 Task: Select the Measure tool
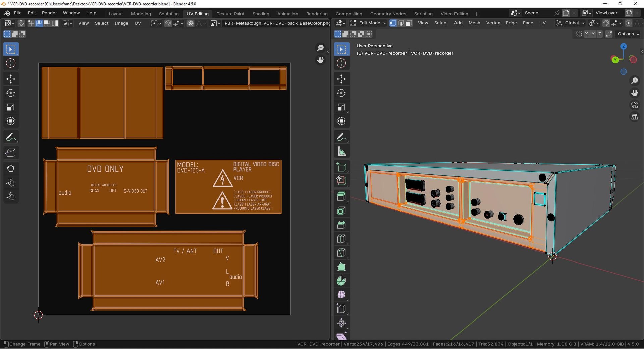(341, 152)
